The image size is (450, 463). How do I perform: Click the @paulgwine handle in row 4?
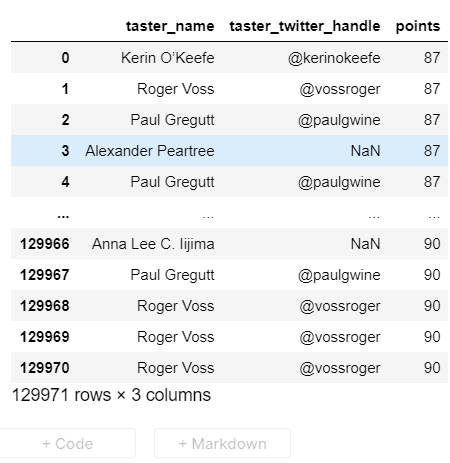pos(339,182)
